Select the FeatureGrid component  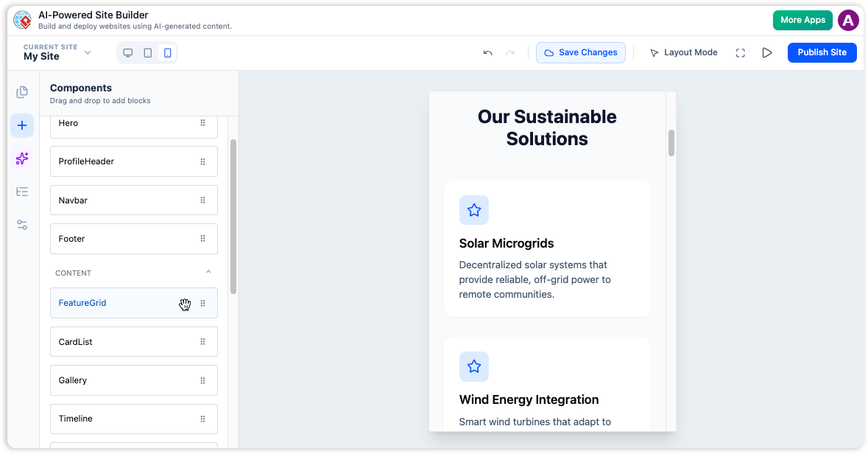(110, 303)
